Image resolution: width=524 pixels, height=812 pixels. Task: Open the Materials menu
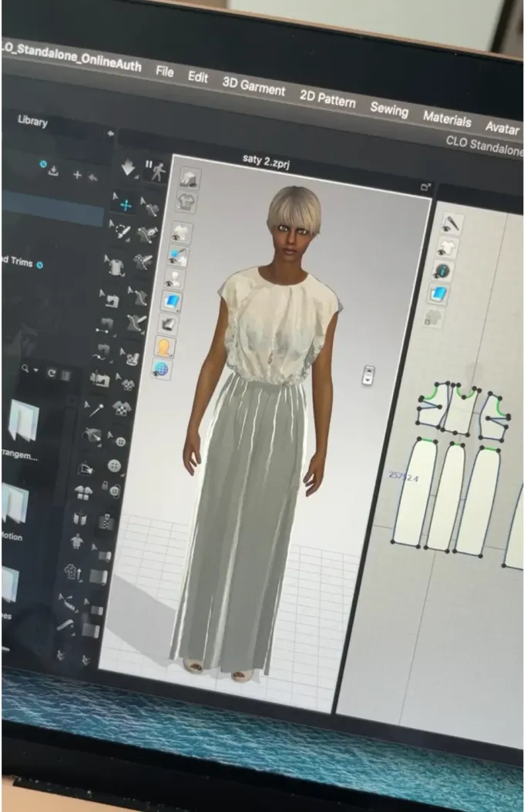[447, 119]
